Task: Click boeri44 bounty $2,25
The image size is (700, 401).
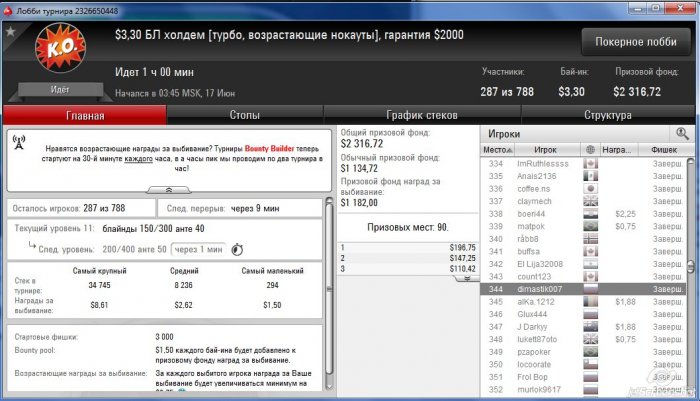Action: pyautogui.click(x=625, y=214)
